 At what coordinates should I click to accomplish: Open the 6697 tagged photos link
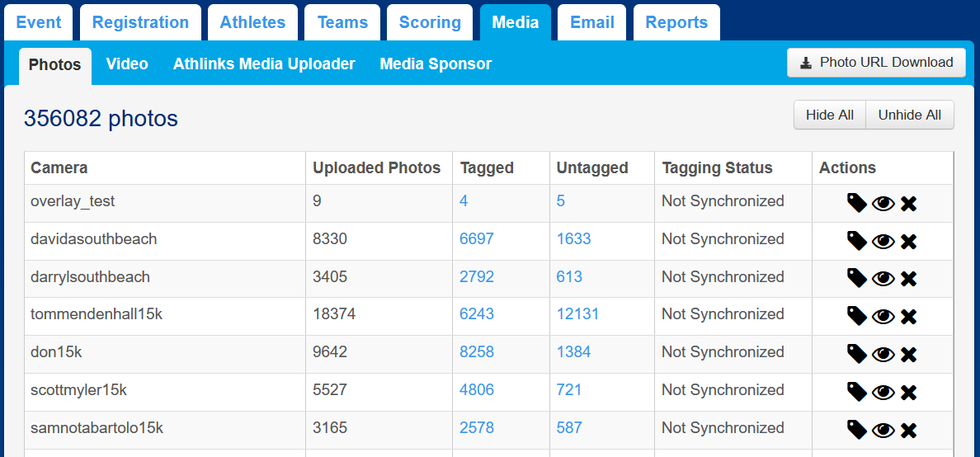(476, 239)
